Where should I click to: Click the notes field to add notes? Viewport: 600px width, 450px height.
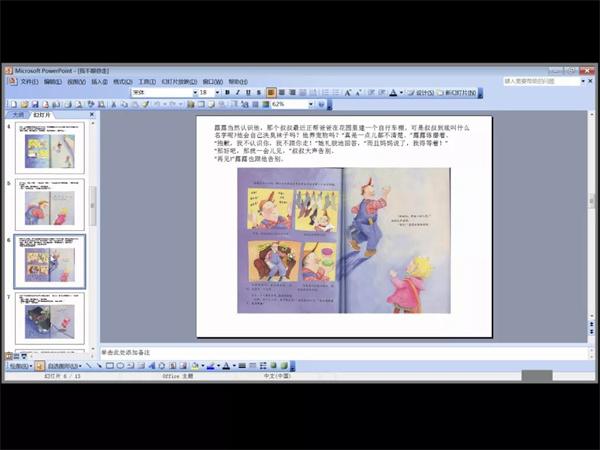[344, 352]
